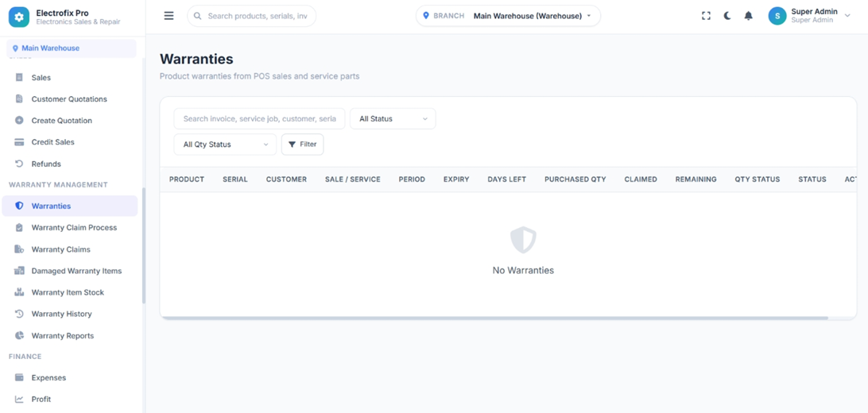Viewport: 868px width, 413px height.
Task: Toggle the hamburger sidebar menu
Action: 169,16
